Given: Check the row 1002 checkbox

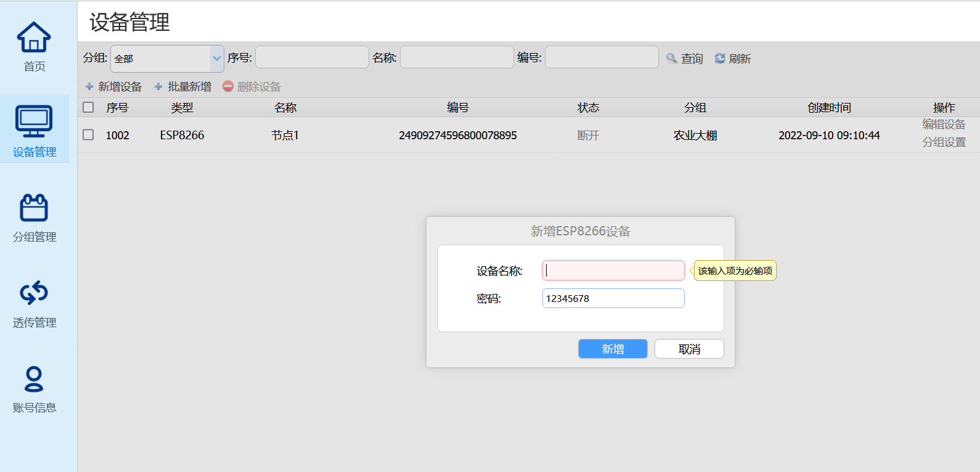Looking at the screenshot, I should (88, 134).
